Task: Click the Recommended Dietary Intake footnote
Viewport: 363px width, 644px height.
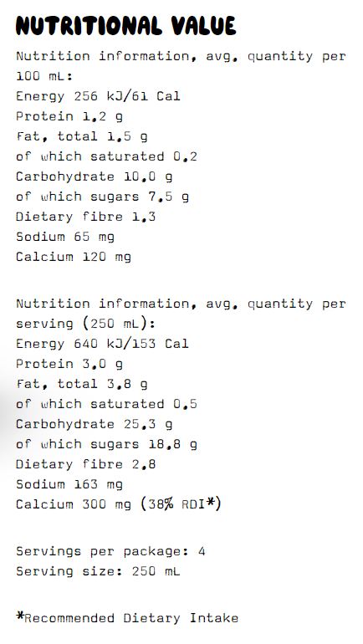Action: pyautogui.click(x=127, y=618)
